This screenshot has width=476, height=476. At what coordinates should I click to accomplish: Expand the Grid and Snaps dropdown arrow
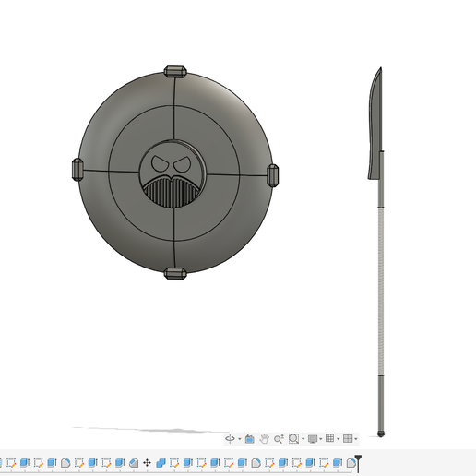(339, 439)
